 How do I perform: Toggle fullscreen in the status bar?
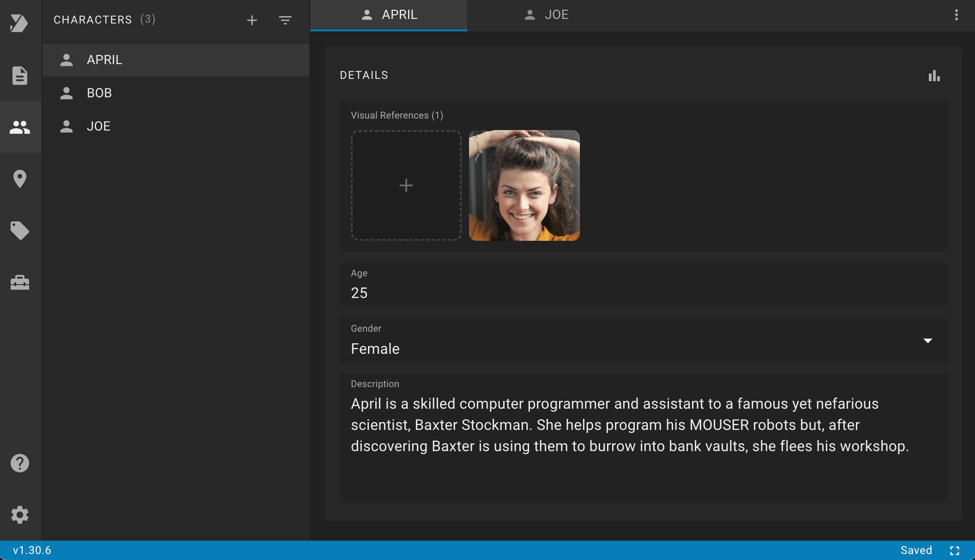[x=955, y=551]
